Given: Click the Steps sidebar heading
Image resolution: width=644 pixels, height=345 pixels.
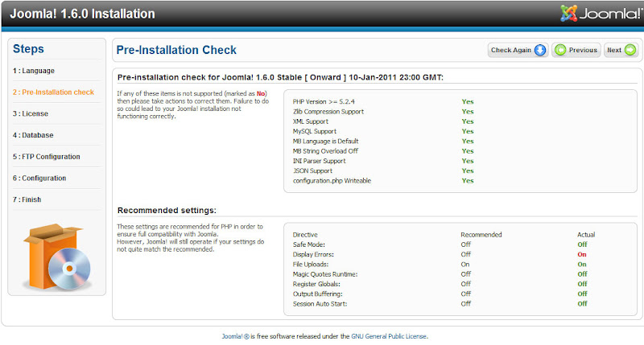Looking at the screenshot, I should [x=28, y=48].
